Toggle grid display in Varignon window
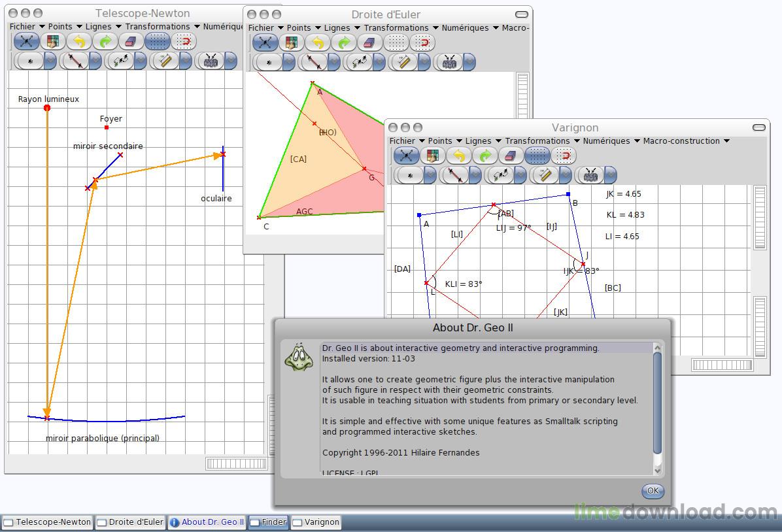The width and height of the screenshot is (782, 532). 537,156
